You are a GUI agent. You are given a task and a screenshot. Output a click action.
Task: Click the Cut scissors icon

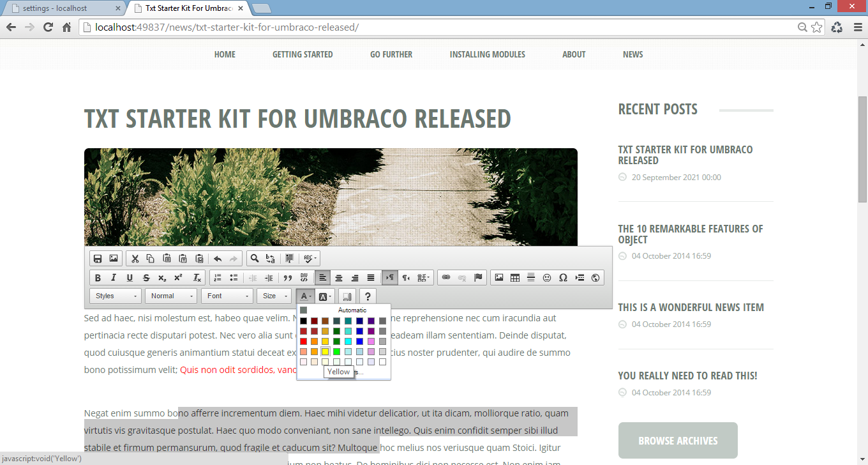click(x=135, y=259)
